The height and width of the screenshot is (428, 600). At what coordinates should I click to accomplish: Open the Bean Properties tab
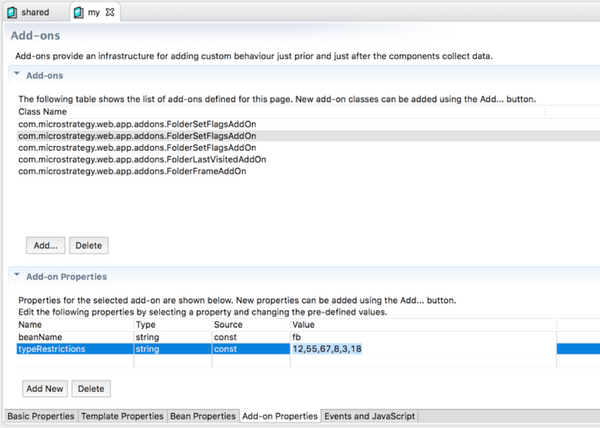[x=203, y=416]
